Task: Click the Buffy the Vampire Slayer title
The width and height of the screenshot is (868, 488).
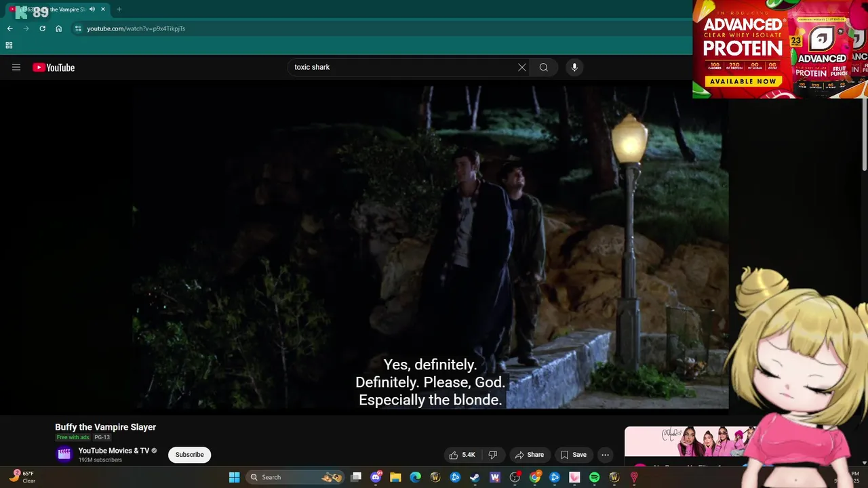Action: [x=105, y=427]
